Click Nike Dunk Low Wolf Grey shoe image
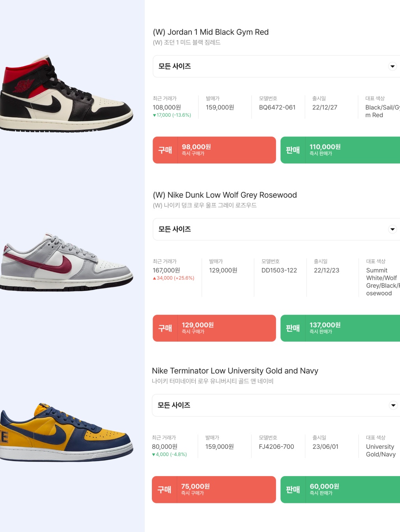The image size is (400, 532). [x=66, y=262]
